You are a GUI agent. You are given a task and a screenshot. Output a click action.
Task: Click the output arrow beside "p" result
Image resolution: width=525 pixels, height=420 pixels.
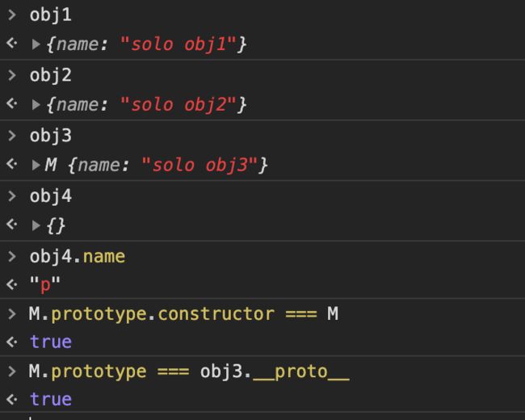12,284
